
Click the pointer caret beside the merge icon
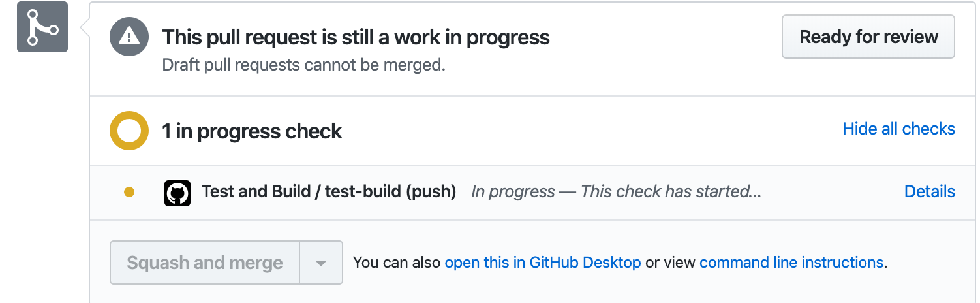click(x=84, y=27)
